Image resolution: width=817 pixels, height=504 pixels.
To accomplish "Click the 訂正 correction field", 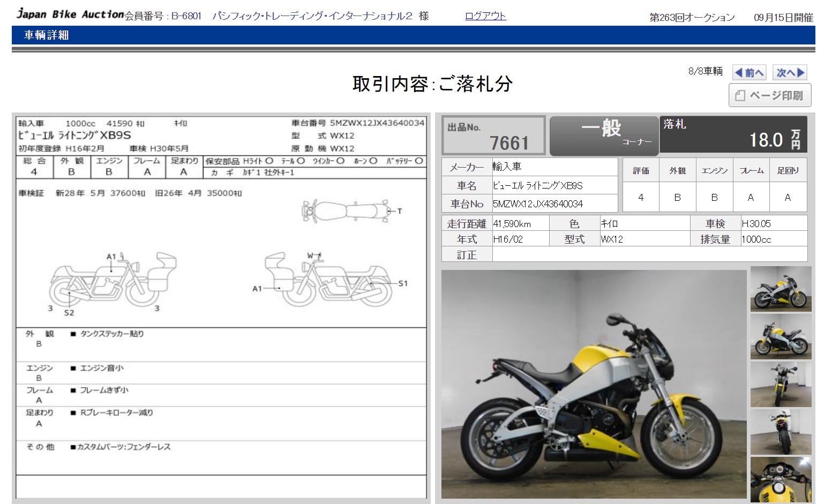I will [x=649, y=254].
